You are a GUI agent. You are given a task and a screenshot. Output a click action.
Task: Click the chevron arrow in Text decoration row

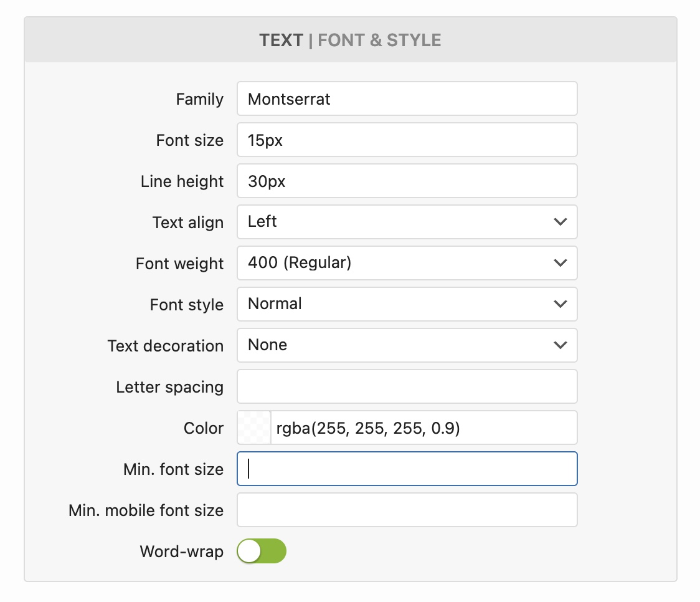560,345
